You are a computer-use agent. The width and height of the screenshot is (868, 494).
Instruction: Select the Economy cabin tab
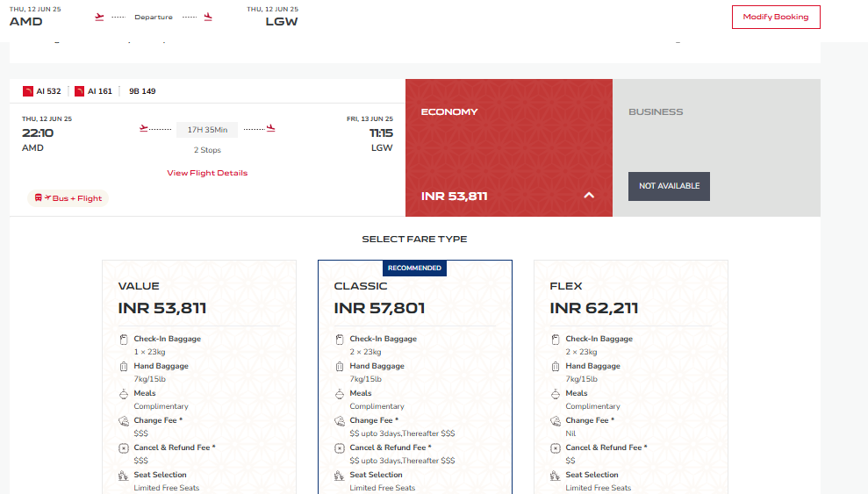(x=509, y=147)
